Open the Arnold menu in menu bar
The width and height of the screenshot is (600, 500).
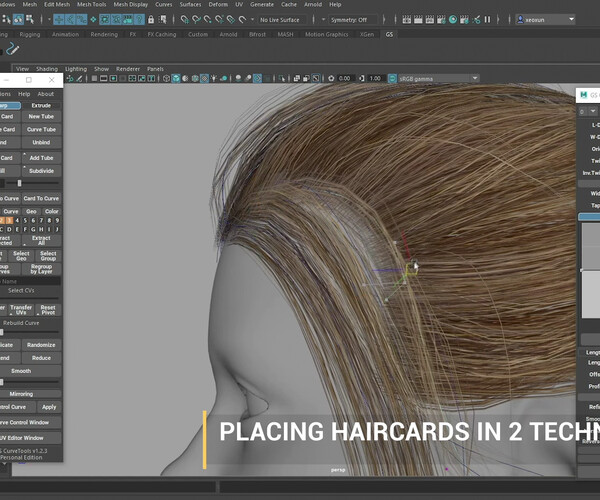313,4
